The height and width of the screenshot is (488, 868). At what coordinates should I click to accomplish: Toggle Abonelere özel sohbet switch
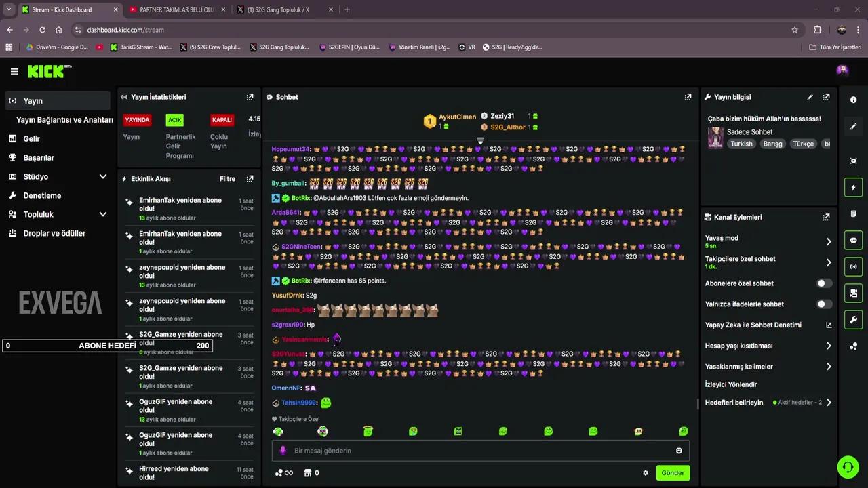824,283
